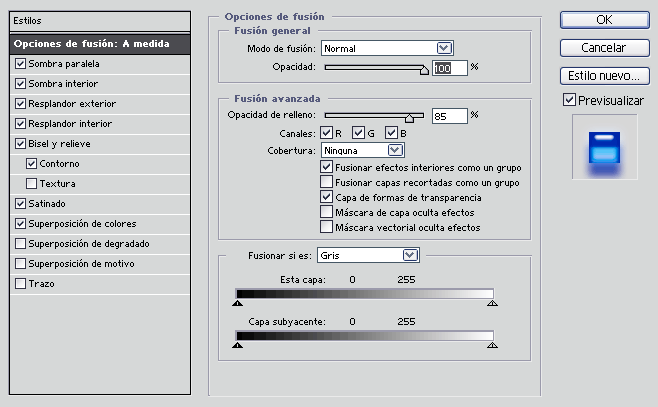The width and height of the screenshot is (658, 407).
Task: Check Superposición de degradado
Action: 20,243
